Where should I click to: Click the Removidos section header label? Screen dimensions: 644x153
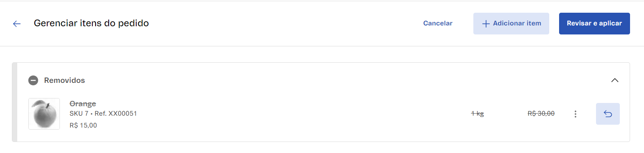click(x=64, y=80)
